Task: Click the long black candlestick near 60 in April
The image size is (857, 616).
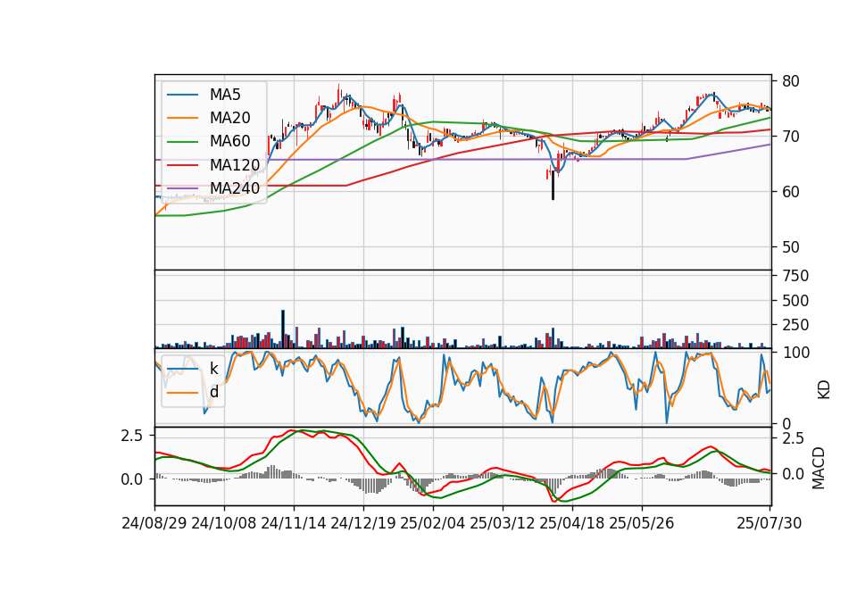Action: (553, 186)
